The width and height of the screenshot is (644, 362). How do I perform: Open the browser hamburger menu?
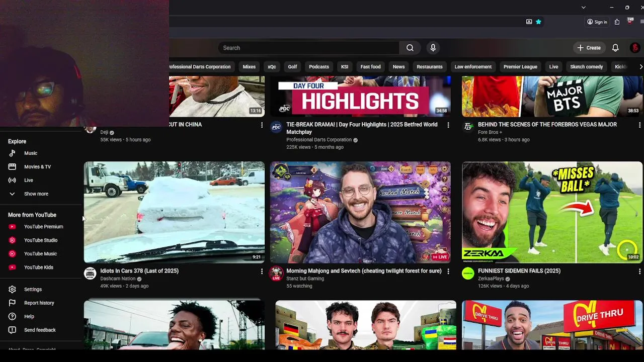coord(642,22)
